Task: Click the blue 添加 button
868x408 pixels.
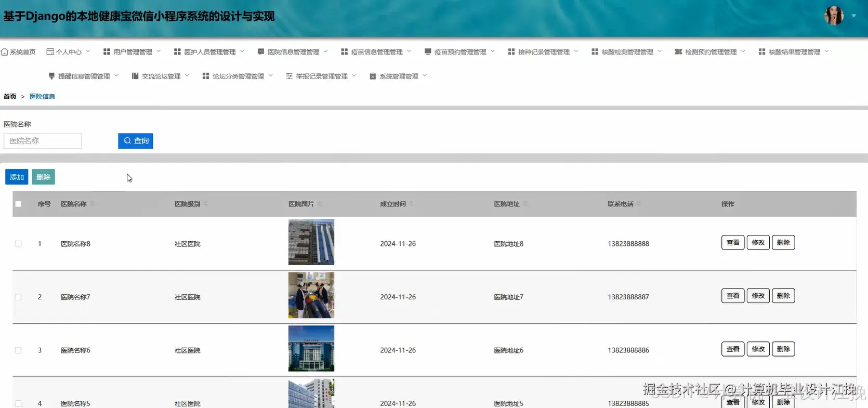Action: [17, 177]
